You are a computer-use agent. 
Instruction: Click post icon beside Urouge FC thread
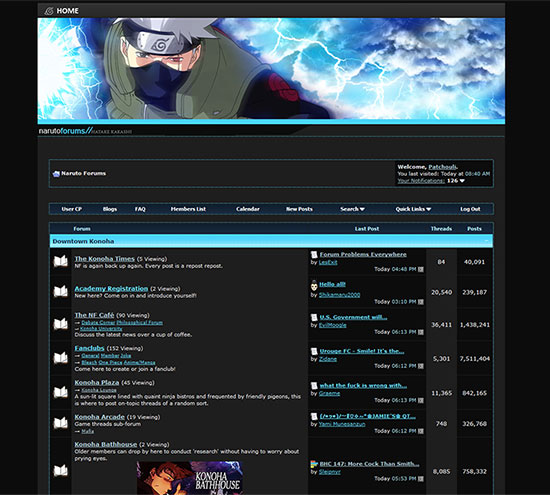pyautogui.click(x=314, y=351)
